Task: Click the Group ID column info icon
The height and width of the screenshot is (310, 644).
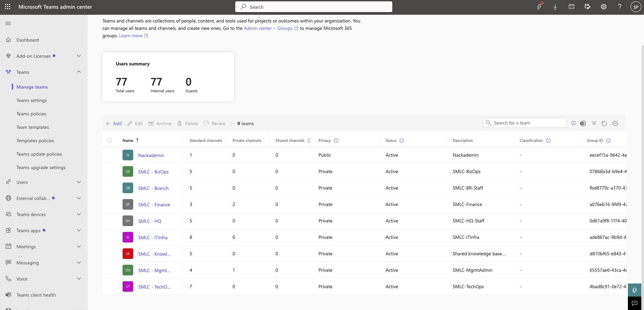Action: pos(608,141)
